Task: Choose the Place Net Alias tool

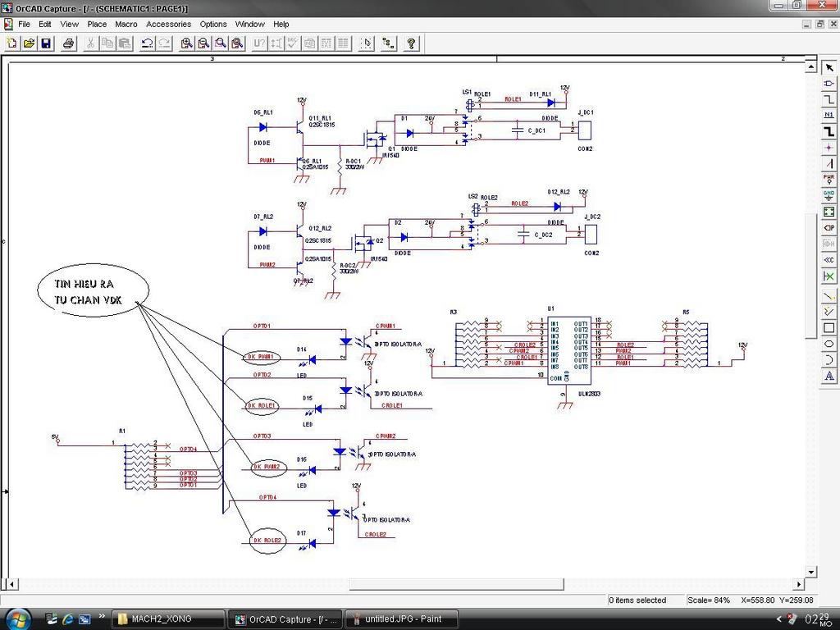Action: [829, 116]
